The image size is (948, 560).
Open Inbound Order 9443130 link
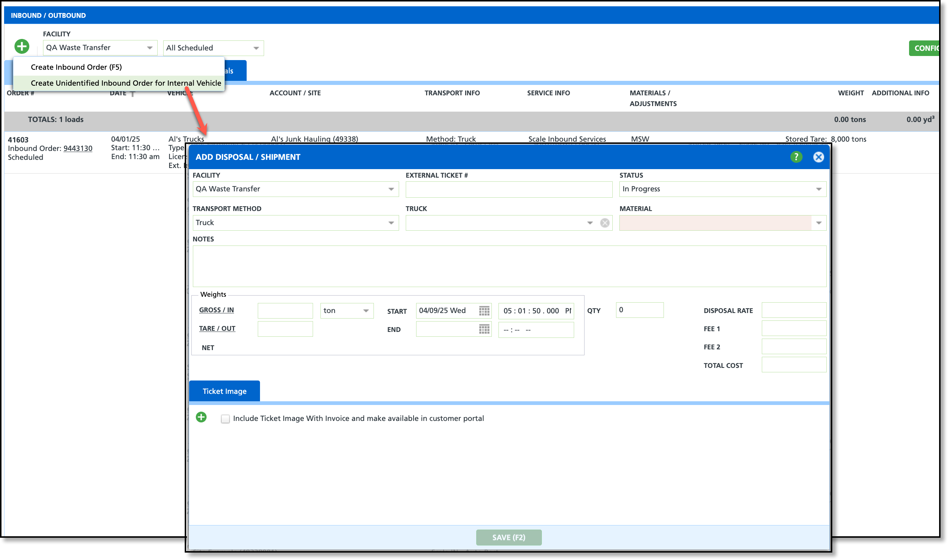click(x=78, y=148)
